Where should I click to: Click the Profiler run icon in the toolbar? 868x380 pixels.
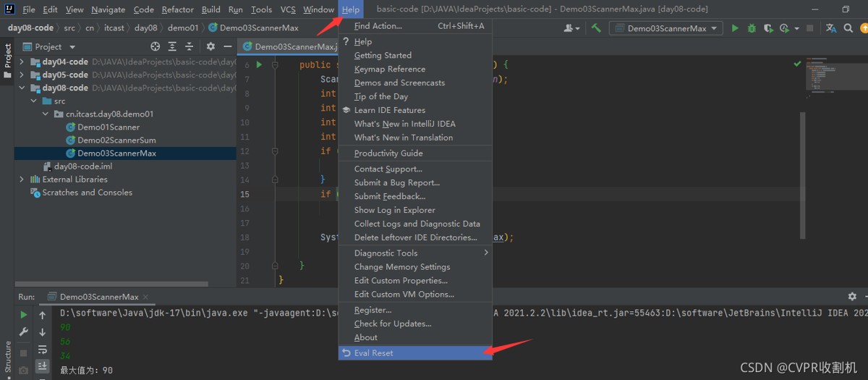[x=785, y=28]
